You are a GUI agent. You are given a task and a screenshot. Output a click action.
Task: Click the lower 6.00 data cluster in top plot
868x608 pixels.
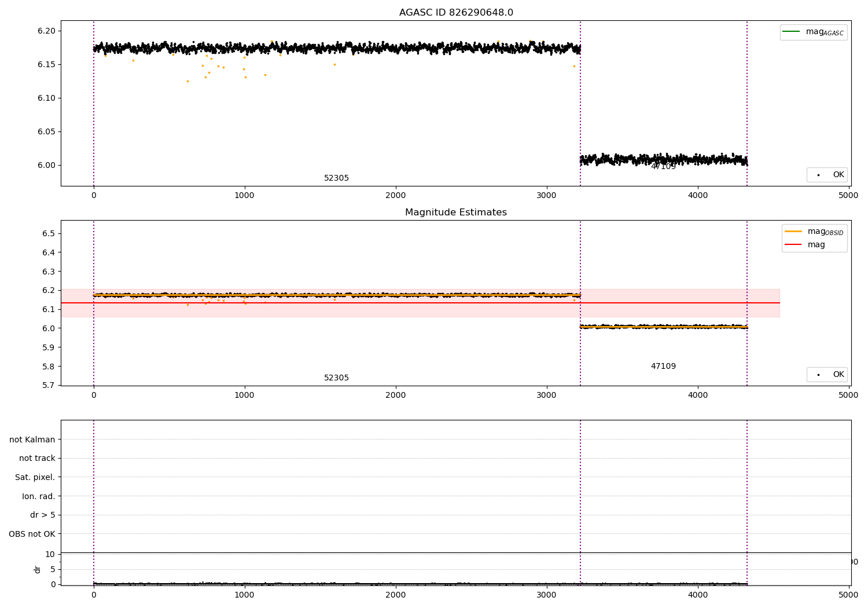click(x=664, y=159)
